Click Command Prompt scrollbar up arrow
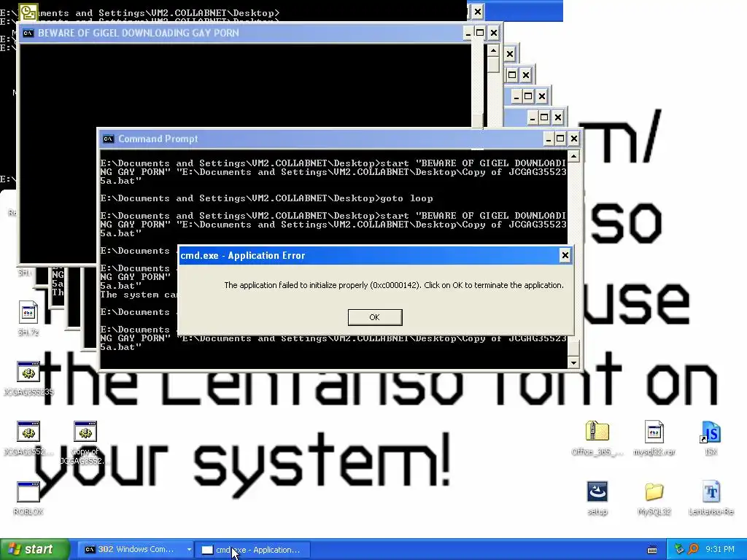Image resolution: width=747 pixels, height=560 pixels. pyautogui.click(x=573, y=157)
